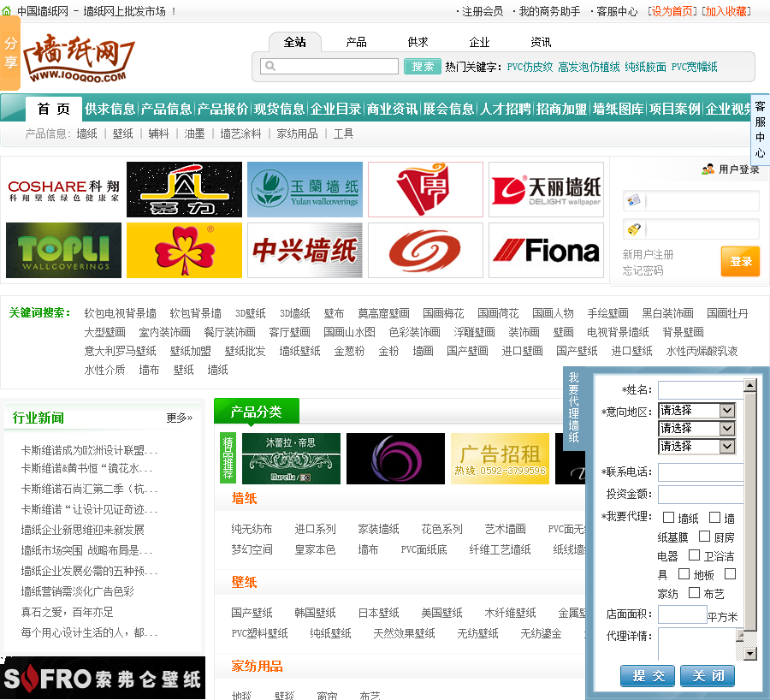Open 墙纸图库 in the navigation bar
The width and height of the screenshot is (770, 700).
click(618, 109)
